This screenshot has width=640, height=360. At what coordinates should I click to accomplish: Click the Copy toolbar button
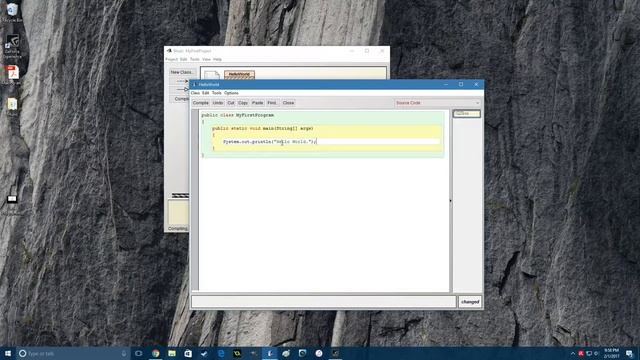pyautogui.click(x=243, y=103)
